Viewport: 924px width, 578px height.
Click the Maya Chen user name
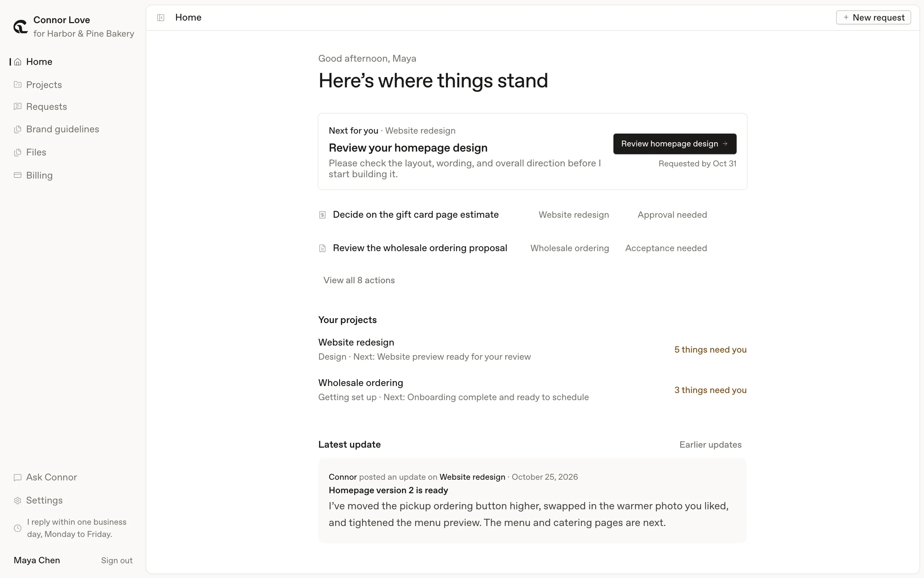(x=37, y=560)
